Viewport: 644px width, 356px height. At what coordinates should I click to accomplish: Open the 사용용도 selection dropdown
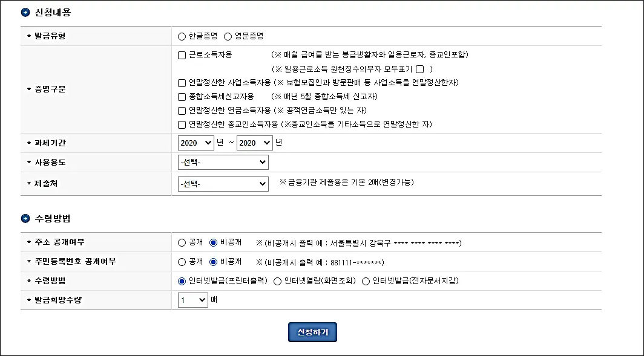point(223,161)
